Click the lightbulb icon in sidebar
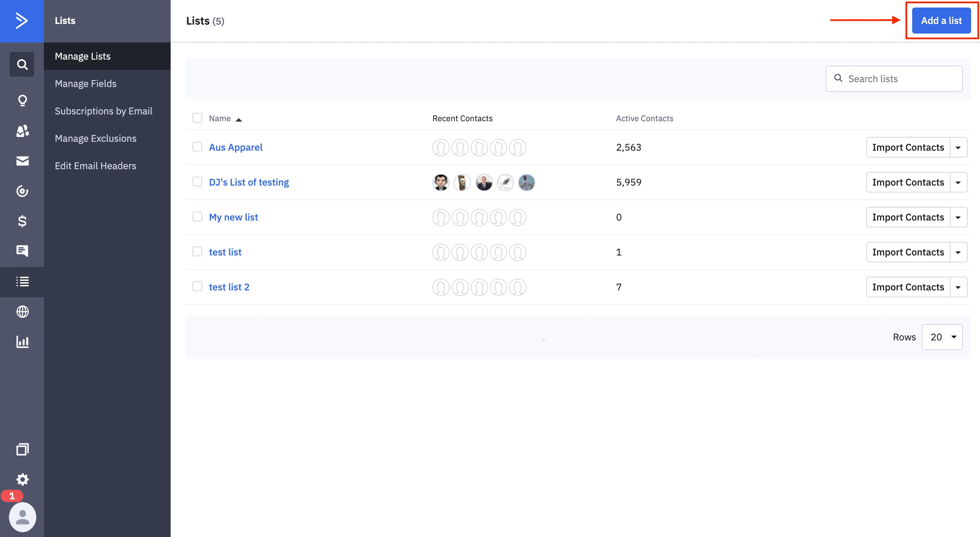This screenshot has width=980, height=537. tap(22, 100)
